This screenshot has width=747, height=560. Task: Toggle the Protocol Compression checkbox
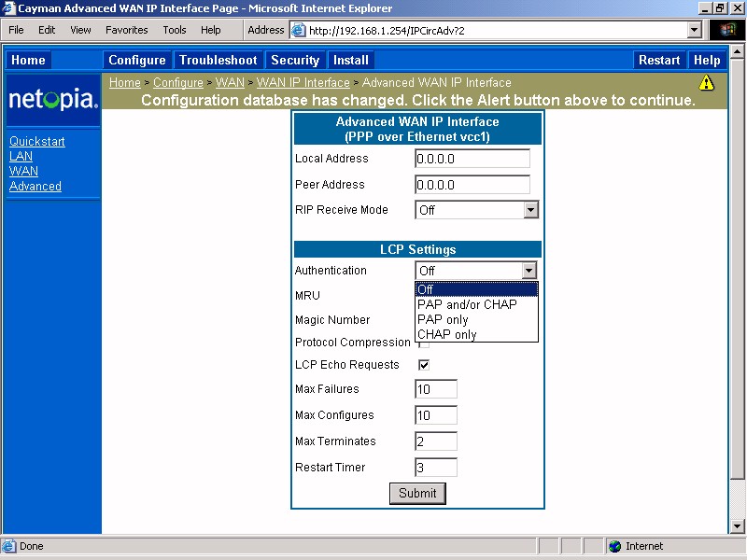[x=424, y=343]
